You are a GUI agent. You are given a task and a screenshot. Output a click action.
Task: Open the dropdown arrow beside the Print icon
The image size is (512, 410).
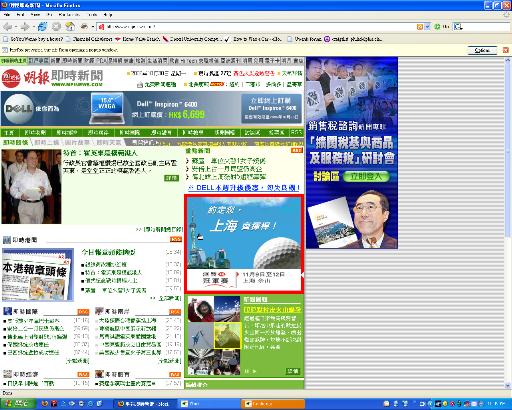pos(92,27)
